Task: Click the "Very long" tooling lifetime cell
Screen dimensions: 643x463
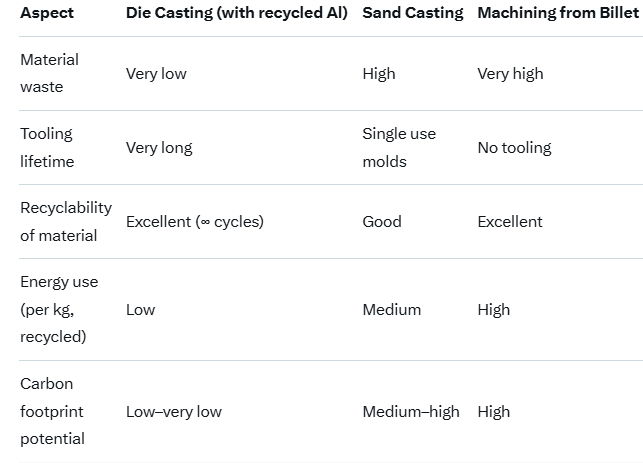Action: click(x=159, y=147)
